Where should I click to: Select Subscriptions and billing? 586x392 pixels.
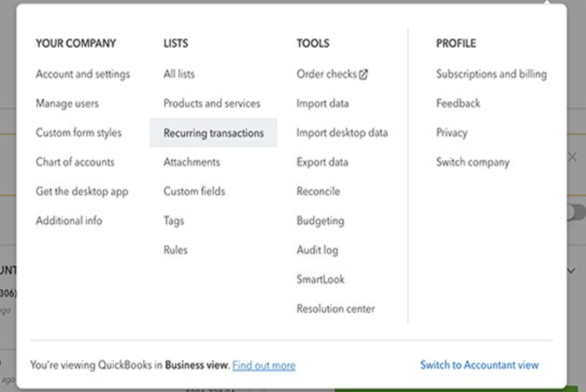click(x=492, y=74)
